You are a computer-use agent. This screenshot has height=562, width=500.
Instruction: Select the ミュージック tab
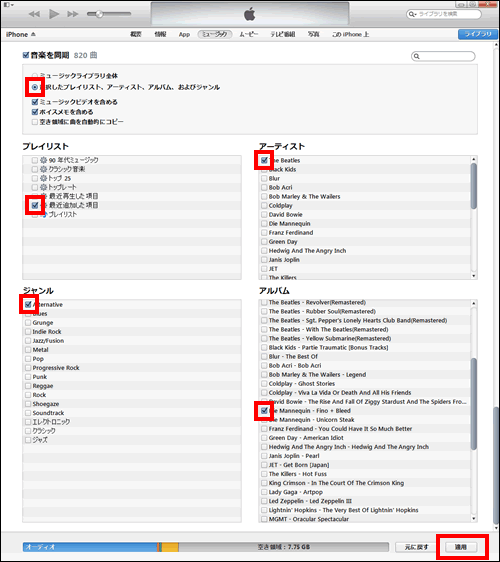215,34
